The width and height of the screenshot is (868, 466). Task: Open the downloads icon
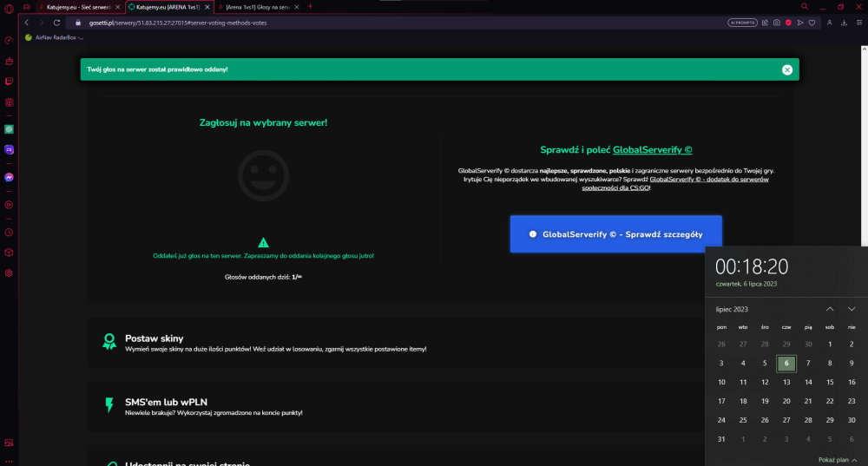coord(845,23)
